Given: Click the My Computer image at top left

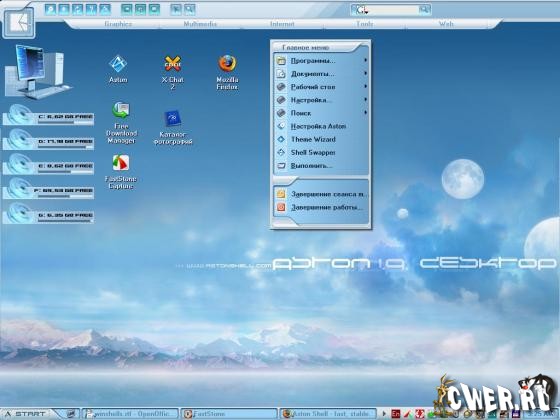Looking at the screenshot, I should pyautogui.click(x=38, y=72).
